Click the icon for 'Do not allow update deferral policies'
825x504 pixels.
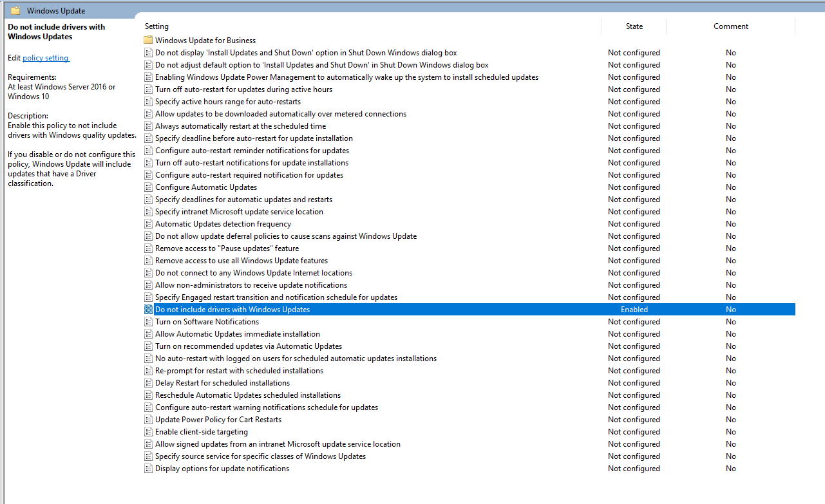click(148, 236)
